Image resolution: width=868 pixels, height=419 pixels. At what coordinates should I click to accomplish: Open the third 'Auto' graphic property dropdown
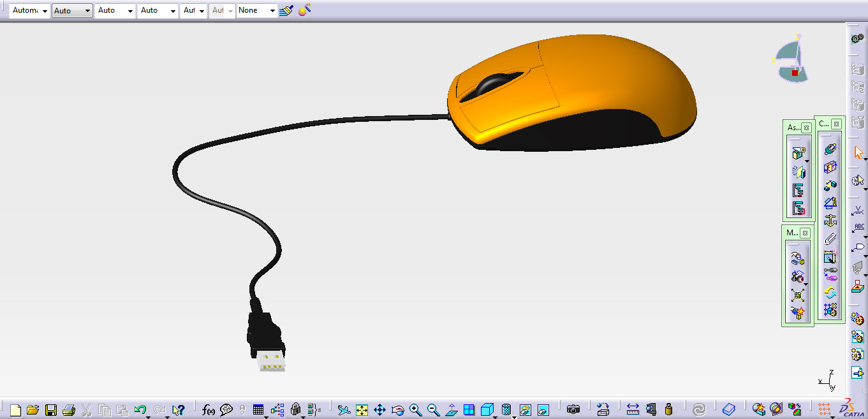click(x=115, y=11)
